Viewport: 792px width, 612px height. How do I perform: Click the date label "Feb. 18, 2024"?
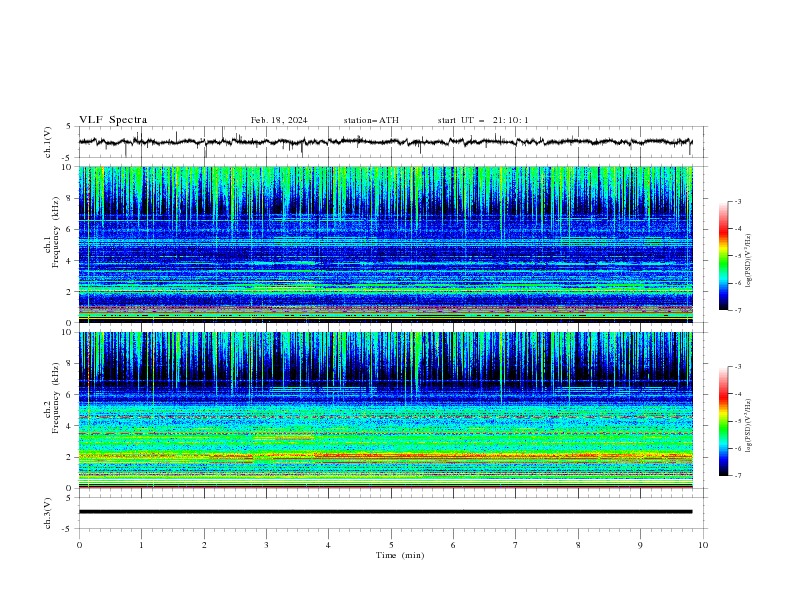[279, 120]
